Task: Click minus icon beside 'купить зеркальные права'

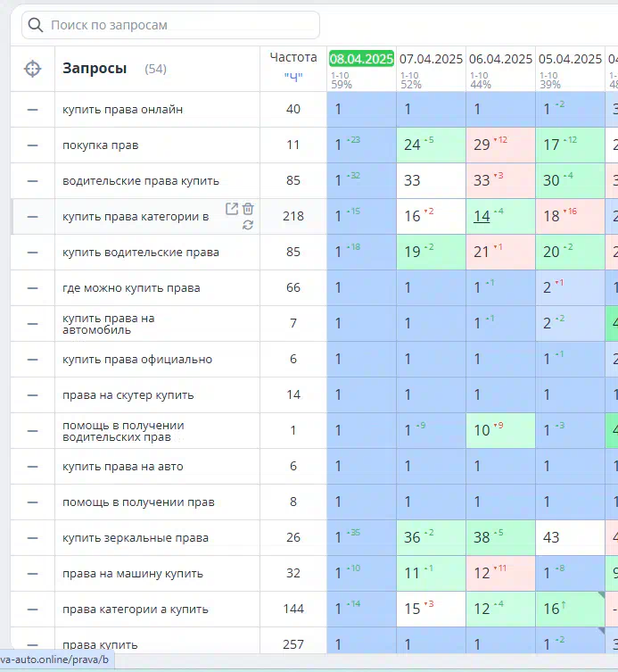Action: coord(33,538)
